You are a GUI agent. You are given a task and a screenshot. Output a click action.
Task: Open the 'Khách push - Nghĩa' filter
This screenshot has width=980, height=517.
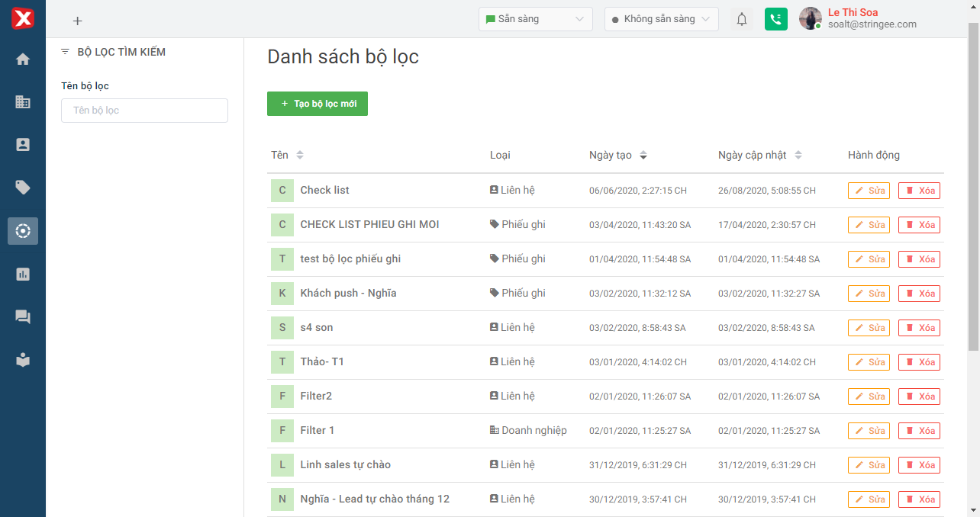[348, 294]
